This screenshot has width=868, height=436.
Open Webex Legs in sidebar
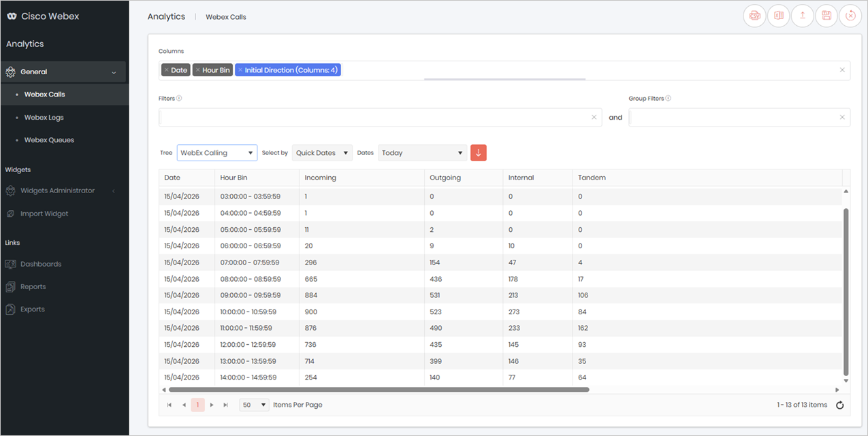pyautogui.click(x=44, y=117)
